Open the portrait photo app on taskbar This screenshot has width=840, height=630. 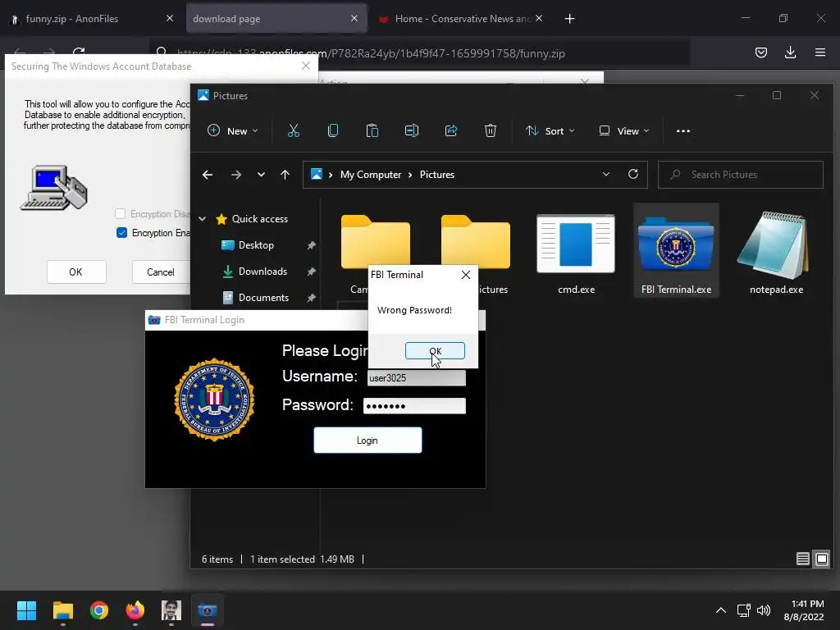coord(171,610)
